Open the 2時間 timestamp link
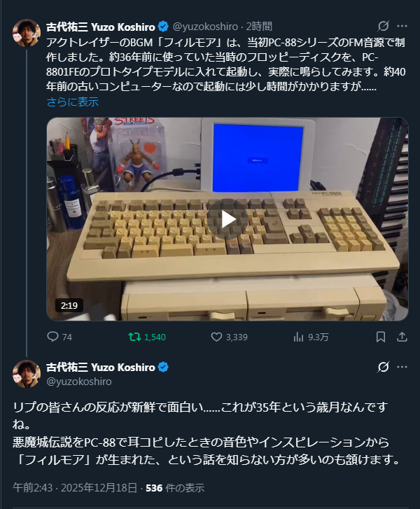Viewport: 420px width, 509px height. click(x=259, y=27)
